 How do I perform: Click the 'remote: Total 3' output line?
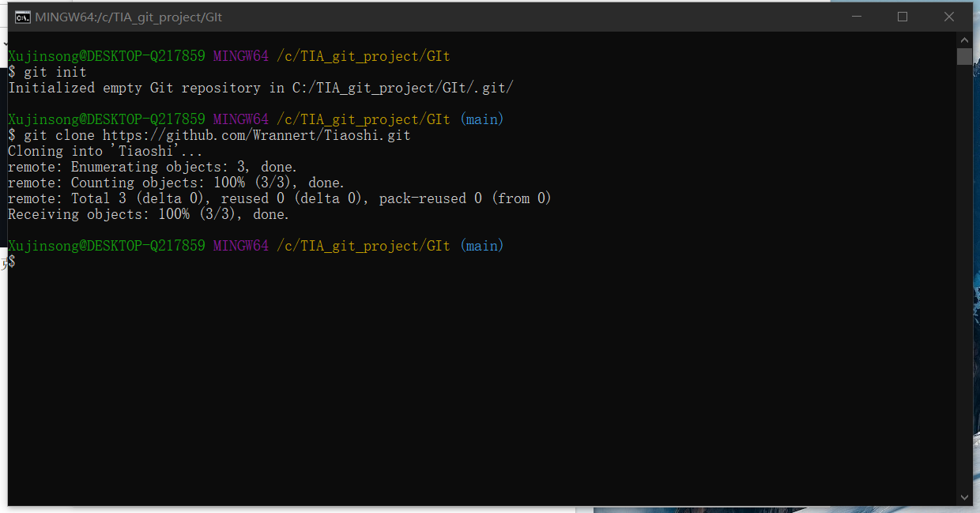(277, 198)
